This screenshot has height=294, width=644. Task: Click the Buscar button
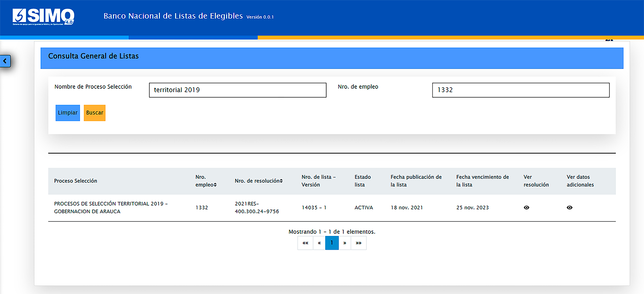click(x=95, y=113)
